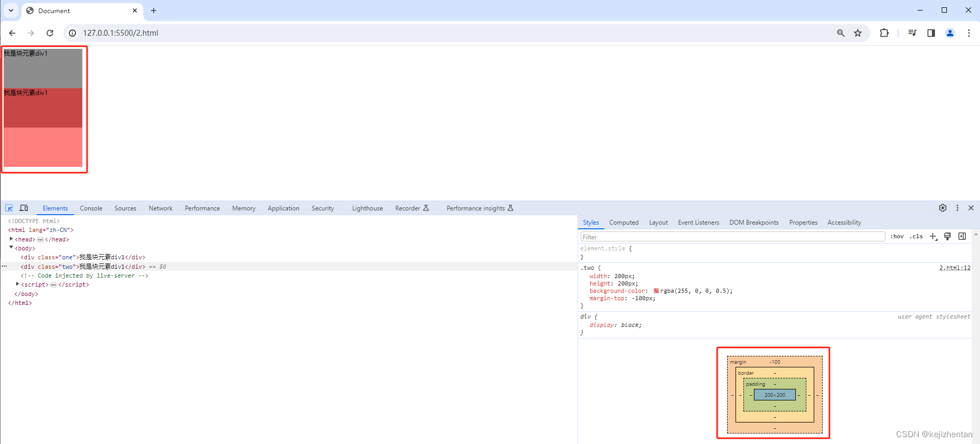The width and height of the screenshot is (980, 444).
Task: Click the display: block declaration
Action: pyautogui.click(x=615, y=325)
